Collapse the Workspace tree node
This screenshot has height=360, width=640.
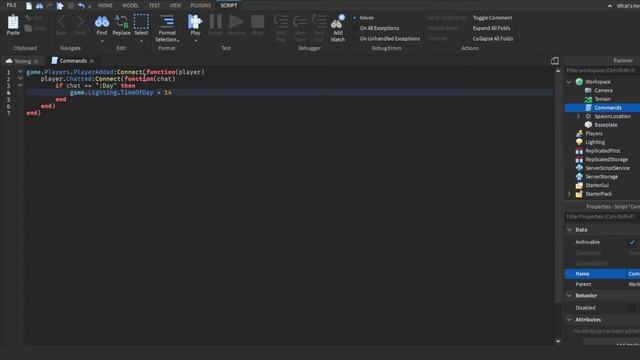569,82
